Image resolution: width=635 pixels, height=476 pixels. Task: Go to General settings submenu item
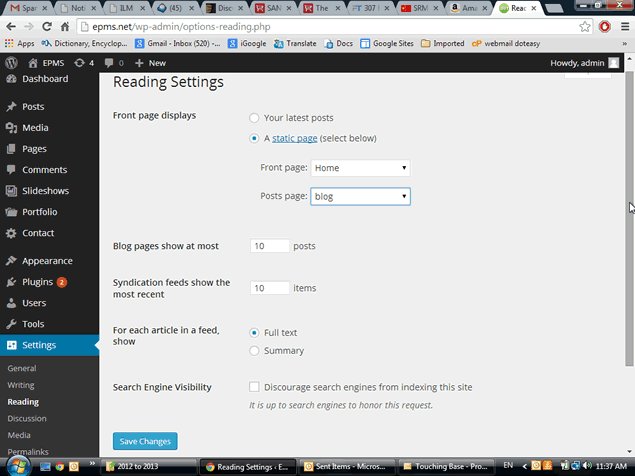click(x=22, y=368)
